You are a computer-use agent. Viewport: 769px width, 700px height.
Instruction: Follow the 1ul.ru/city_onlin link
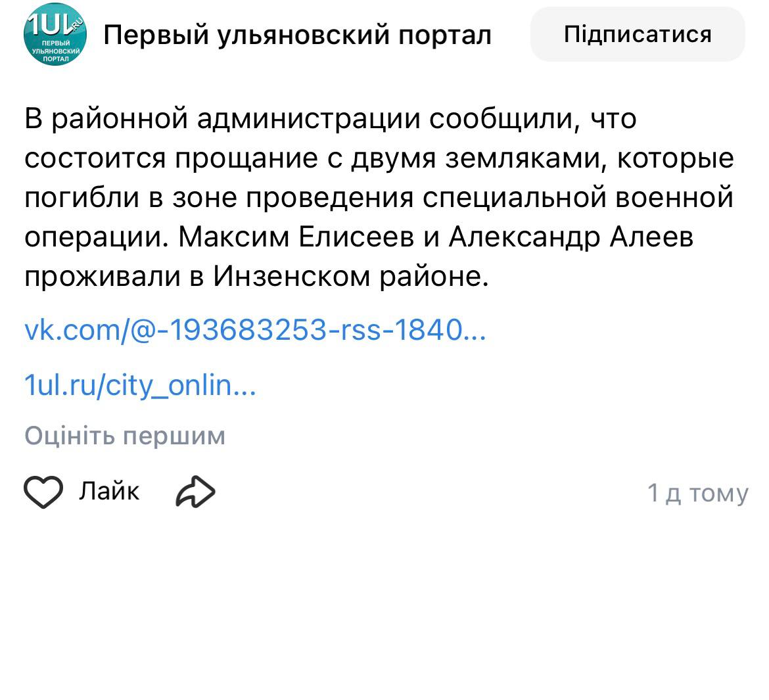point(139,385)
